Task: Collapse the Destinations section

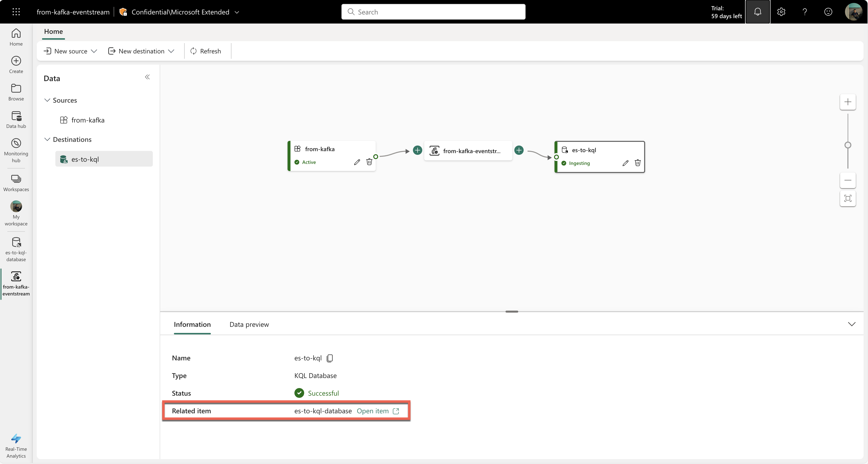Action: point(47,139)
